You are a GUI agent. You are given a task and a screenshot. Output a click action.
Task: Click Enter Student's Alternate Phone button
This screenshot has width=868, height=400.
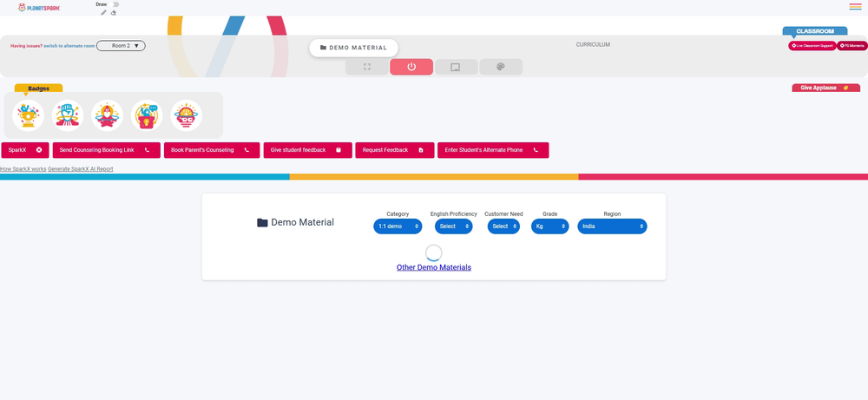tap(493, 150)
